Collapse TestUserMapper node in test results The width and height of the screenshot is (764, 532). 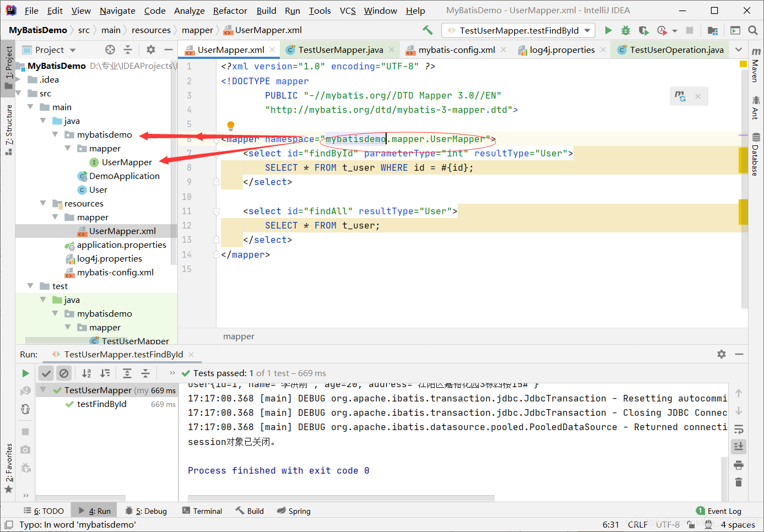pos(43,390)
